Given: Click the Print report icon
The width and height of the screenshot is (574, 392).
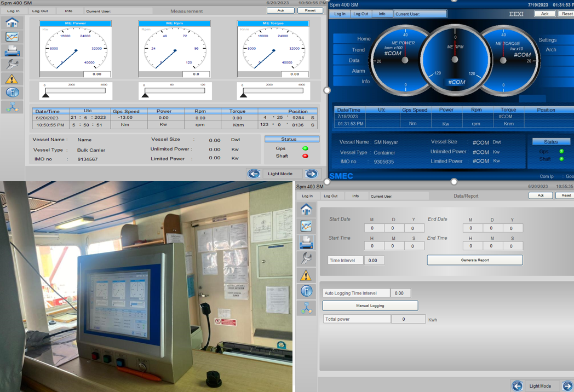Looking at the screenshot, I should (12, 50).
